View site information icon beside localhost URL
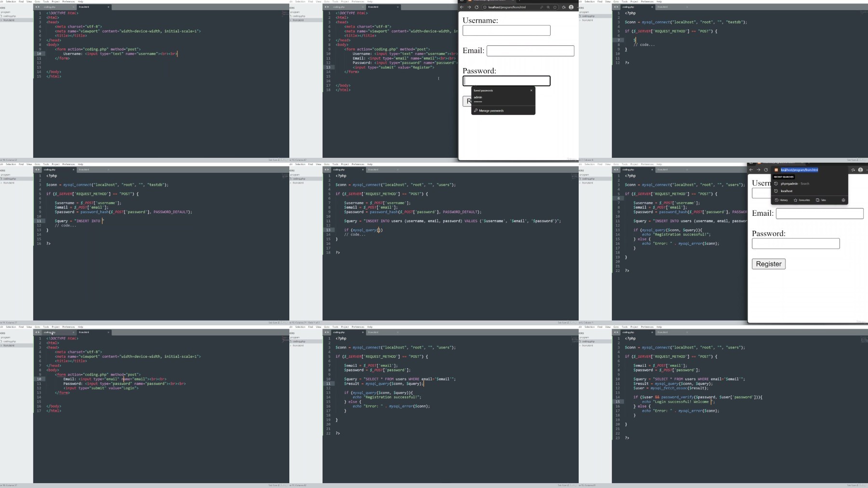The image size is (868, 488). (485, 7)
